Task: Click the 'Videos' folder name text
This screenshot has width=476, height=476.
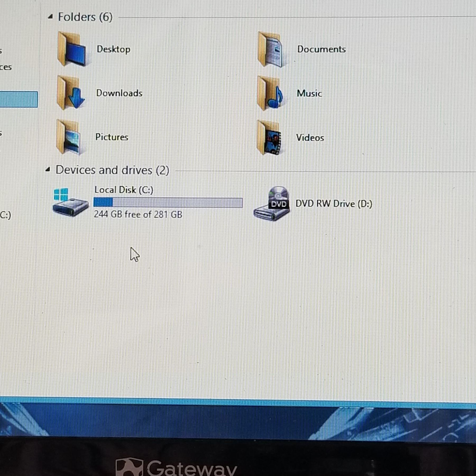Action: [310, 138]
